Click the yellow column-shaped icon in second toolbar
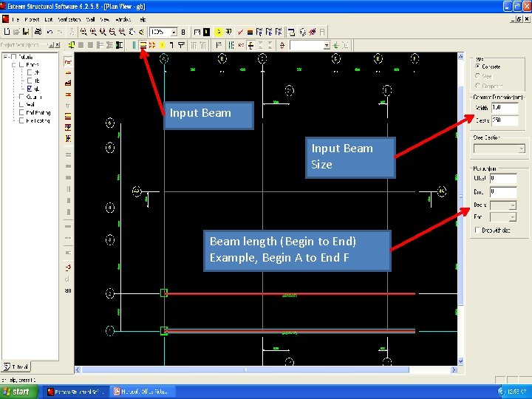Image resolution: width=532 pixels, height=399 pixels. [x=72, y=45]
